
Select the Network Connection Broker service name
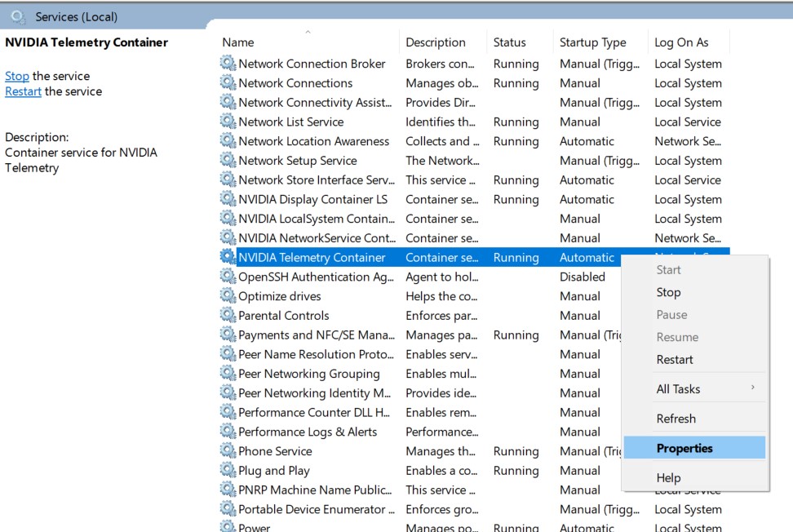312,64
